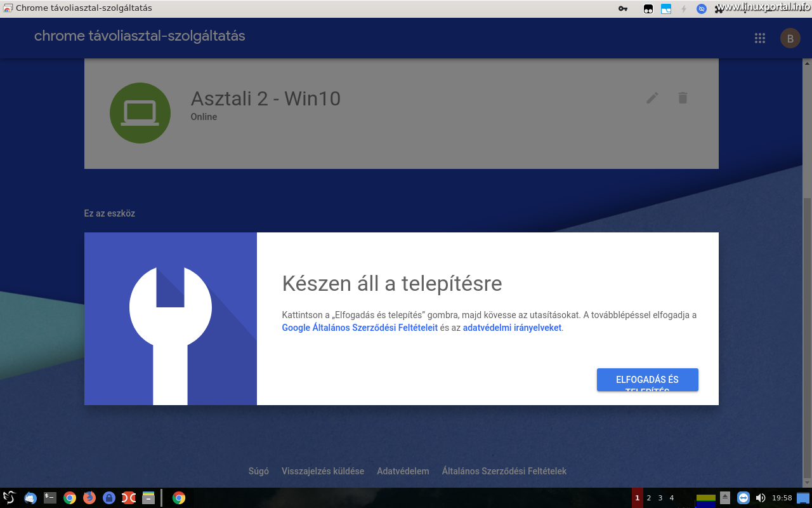The height and width of the screenshot is (508, 812).
Task: Click the scrollbar down arrow
Action: click(x=807, y=484)
